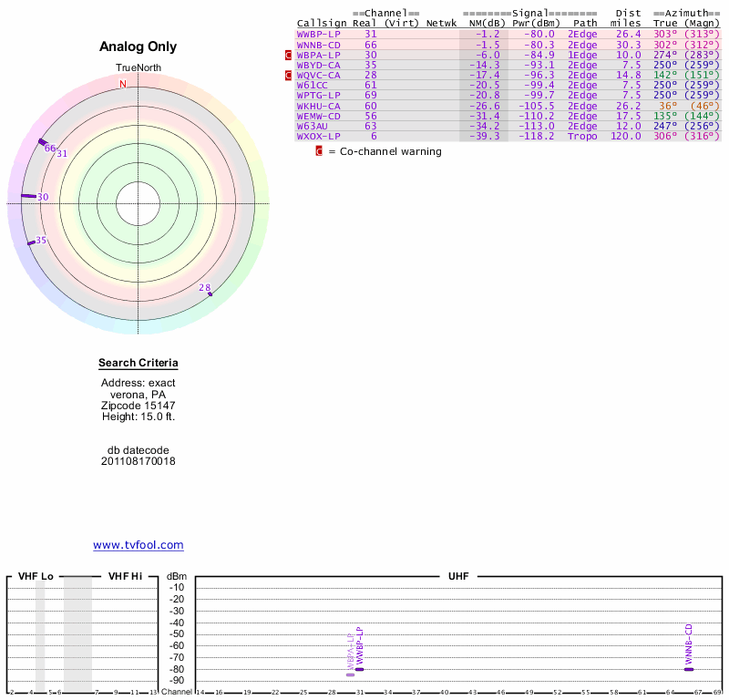Click the red N north indicator on the radar
The width and height of the screenshot is (729, 700).
pos(123,85)
